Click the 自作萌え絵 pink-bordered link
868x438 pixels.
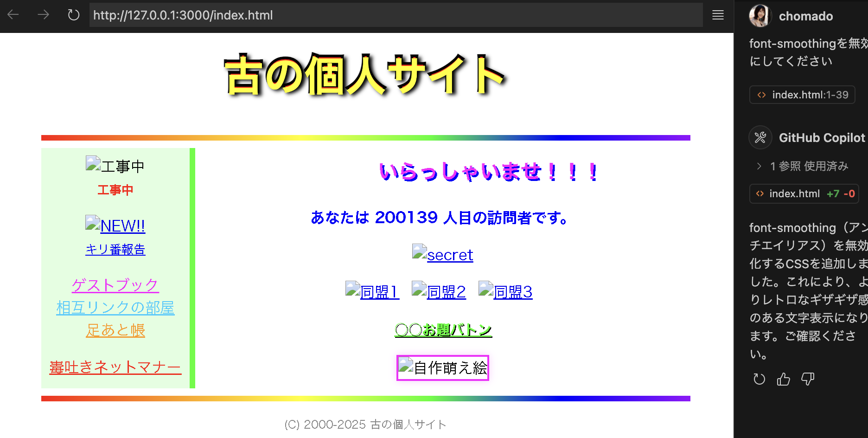tap(442, 367)
